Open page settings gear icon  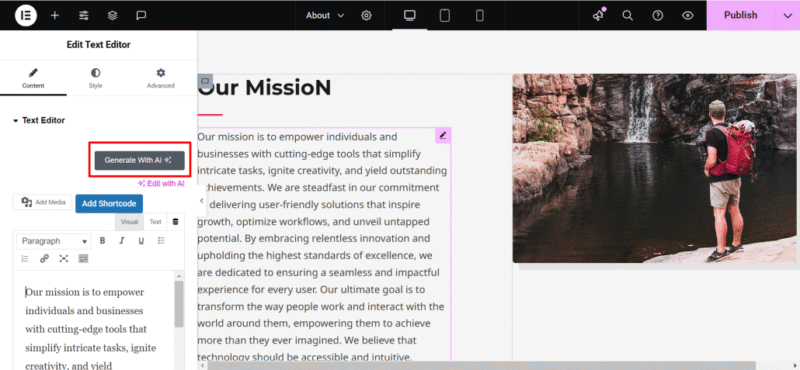tap(366, 15)
